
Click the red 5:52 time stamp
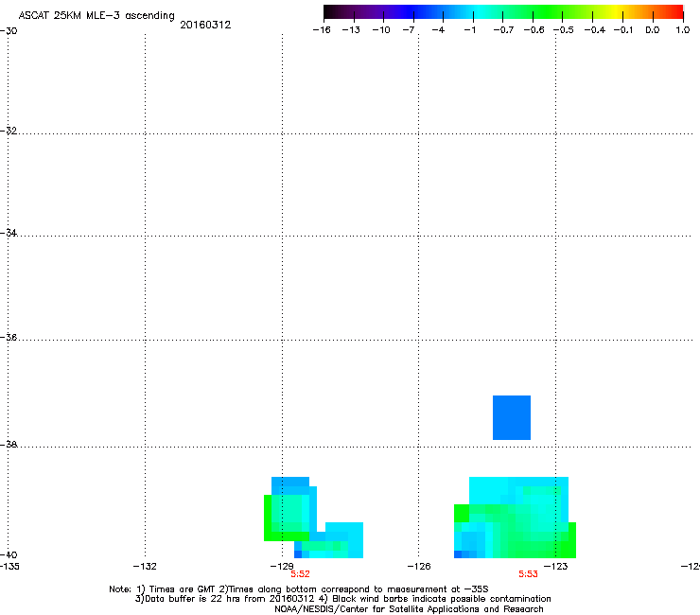[x=300, y=574]
